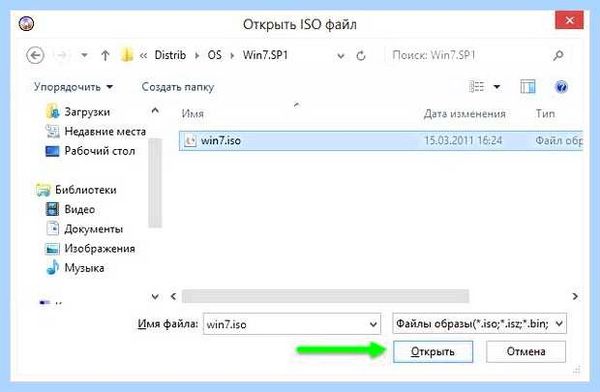The width and height of the screenshot is (600, 392).
Task: Go up one folder level
Action: pos(105,56)
